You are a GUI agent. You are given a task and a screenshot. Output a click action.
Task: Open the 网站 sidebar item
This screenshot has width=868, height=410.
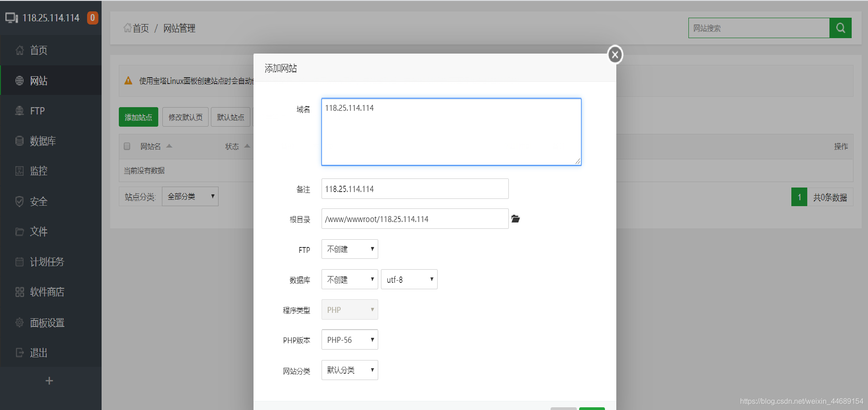pos(51,80)
